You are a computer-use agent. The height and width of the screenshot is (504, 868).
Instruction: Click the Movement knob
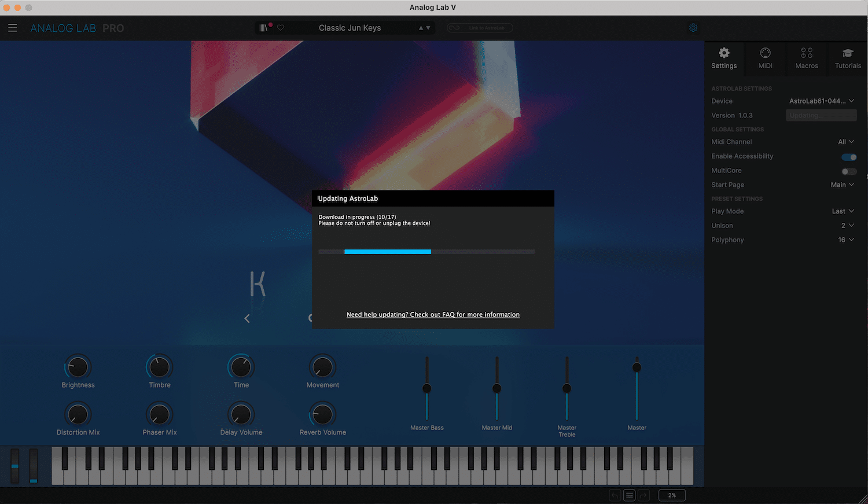pyautogui.click(x=322, y=367)
